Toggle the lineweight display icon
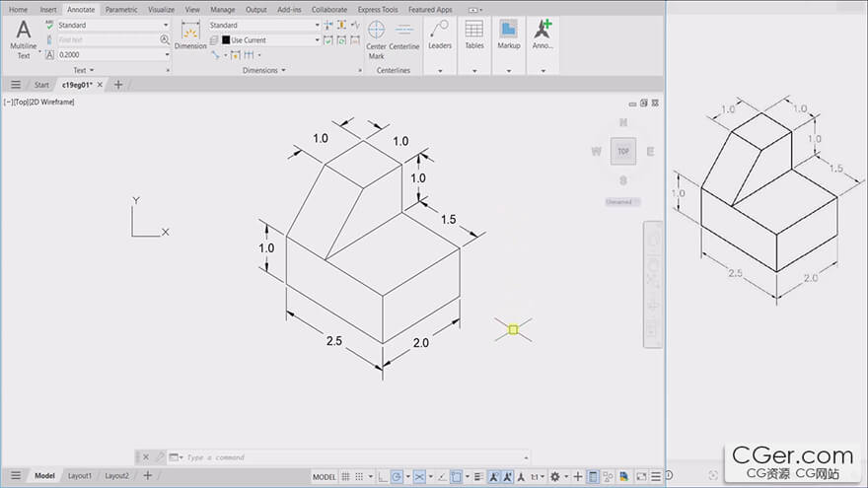This screenshot has width=868, height=488. [478, 476]
